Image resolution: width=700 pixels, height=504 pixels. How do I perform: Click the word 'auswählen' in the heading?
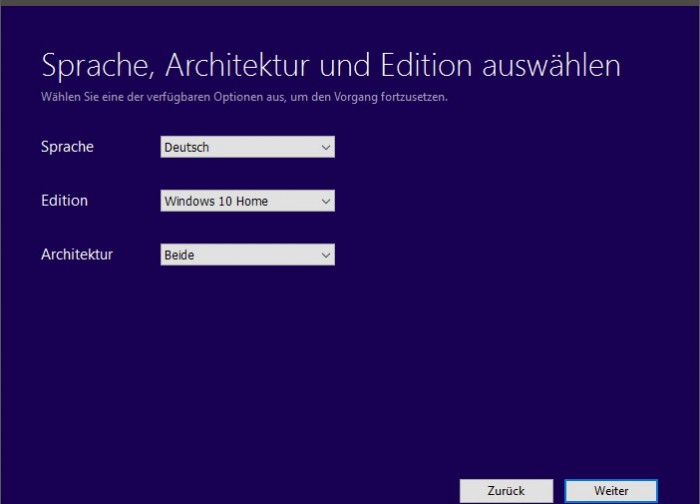tap(552, 66)
